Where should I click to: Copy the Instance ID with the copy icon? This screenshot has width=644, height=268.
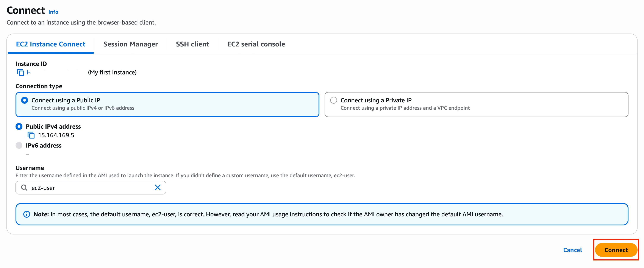point(20,72)
